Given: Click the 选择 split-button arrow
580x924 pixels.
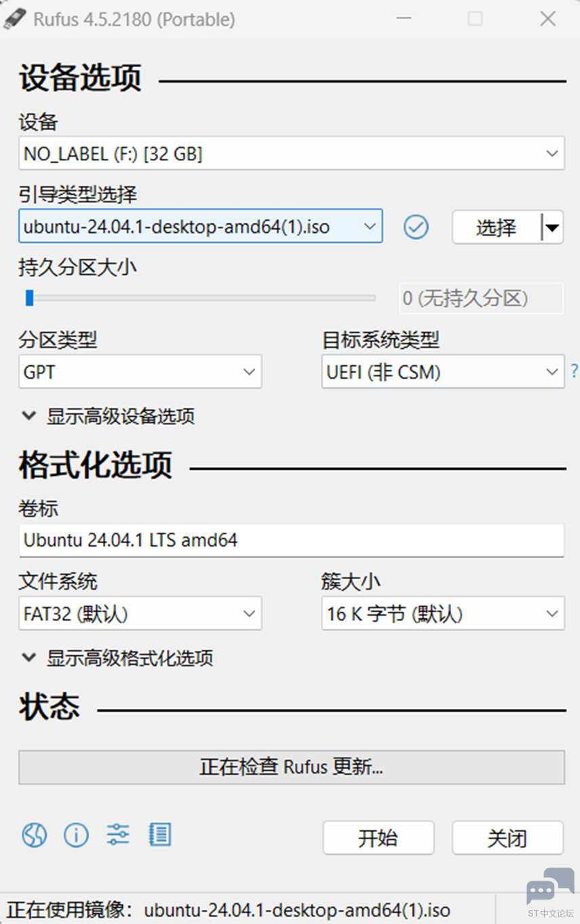Looking at the screenshot, I should tap(553, 227).
